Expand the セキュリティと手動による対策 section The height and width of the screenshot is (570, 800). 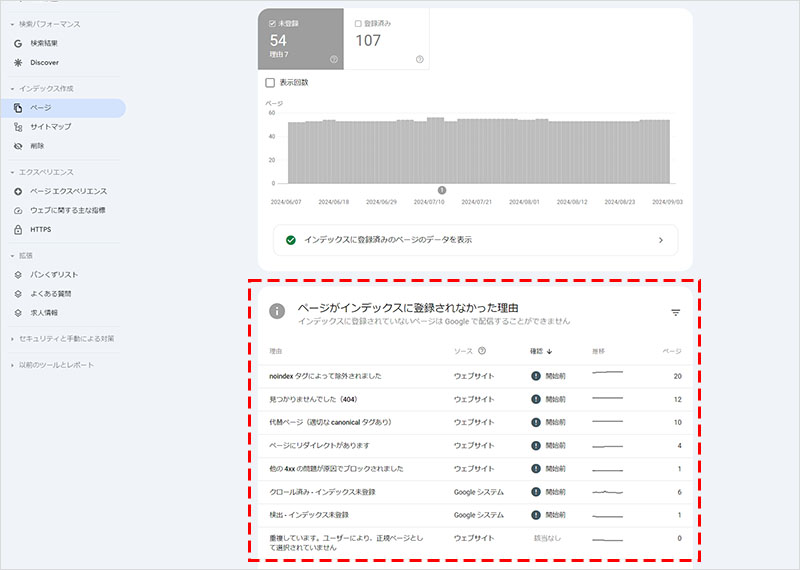tap(12, 339)
